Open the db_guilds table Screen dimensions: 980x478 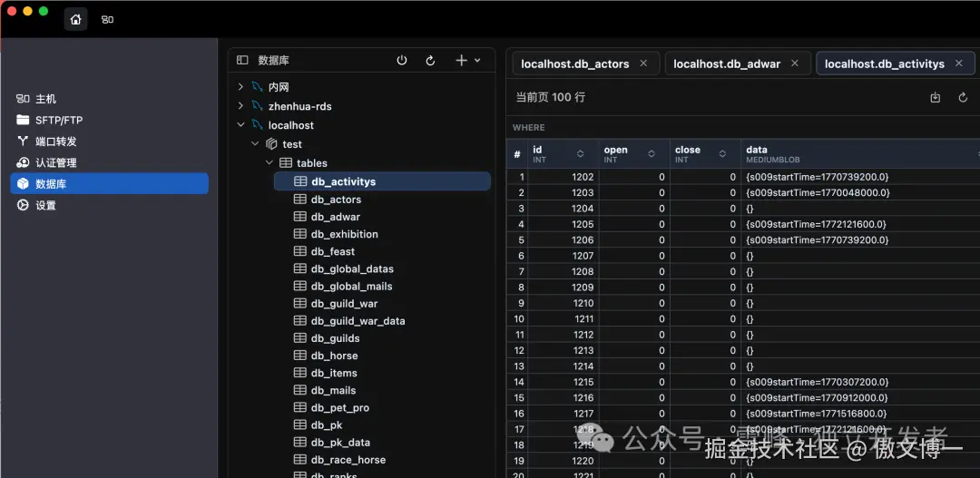[335, 338]
